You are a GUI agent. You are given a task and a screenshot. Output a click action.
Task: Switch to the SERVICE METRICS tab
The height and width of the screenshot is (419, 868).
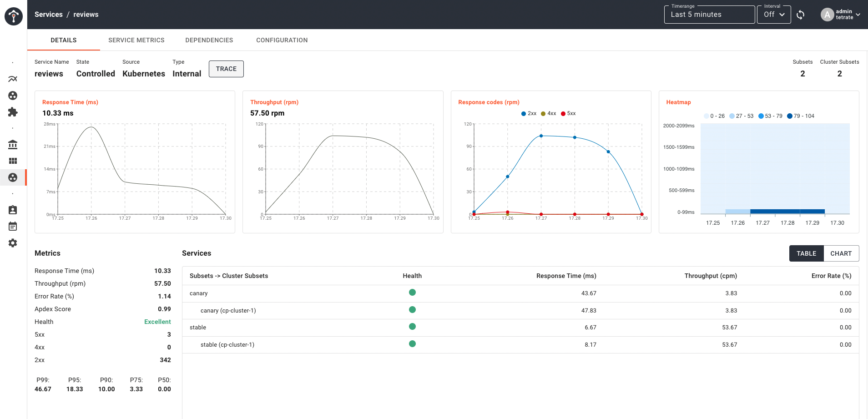coord(136,40)
